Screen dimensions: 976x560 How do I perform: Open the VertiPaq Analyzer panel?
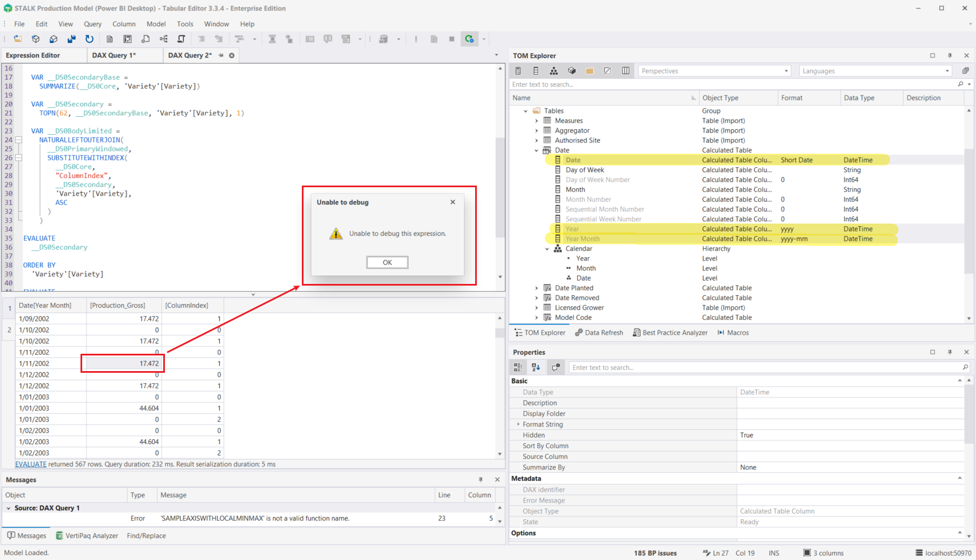(x=87, y=535)
